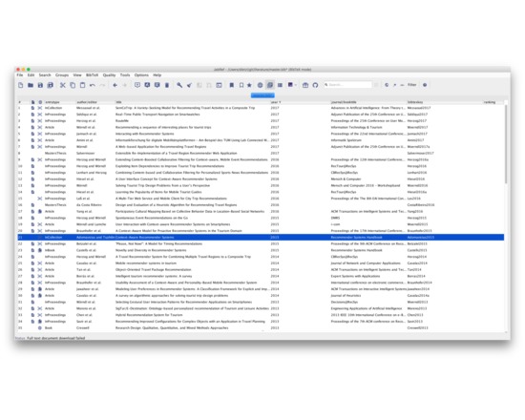525x420 pixels.
Task: Click the status bar message at the bottom
Action: coord(51,338)
